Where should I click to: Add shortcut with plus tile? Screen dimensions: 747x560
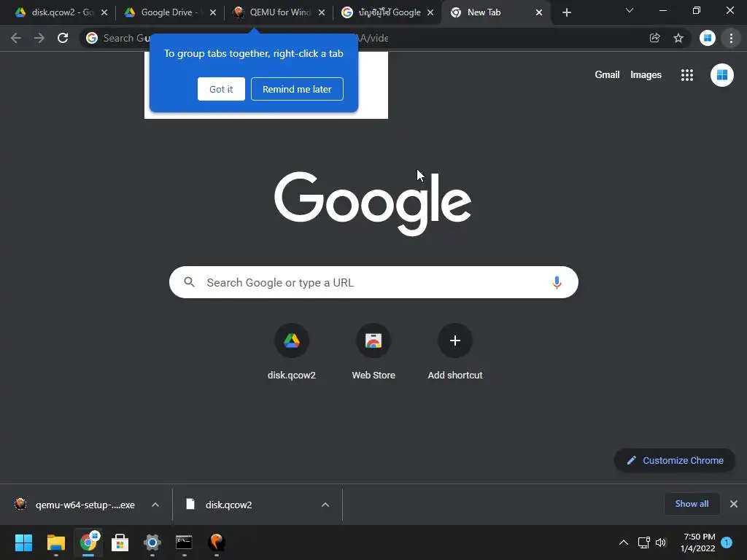pos(455,351)
